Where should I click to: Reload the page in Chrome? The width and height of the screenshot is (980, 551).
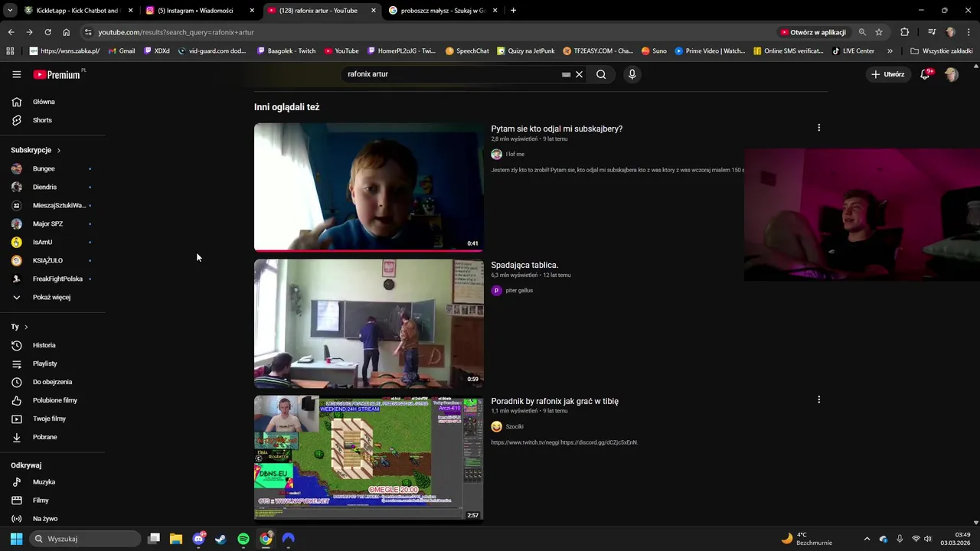[47, 32]
